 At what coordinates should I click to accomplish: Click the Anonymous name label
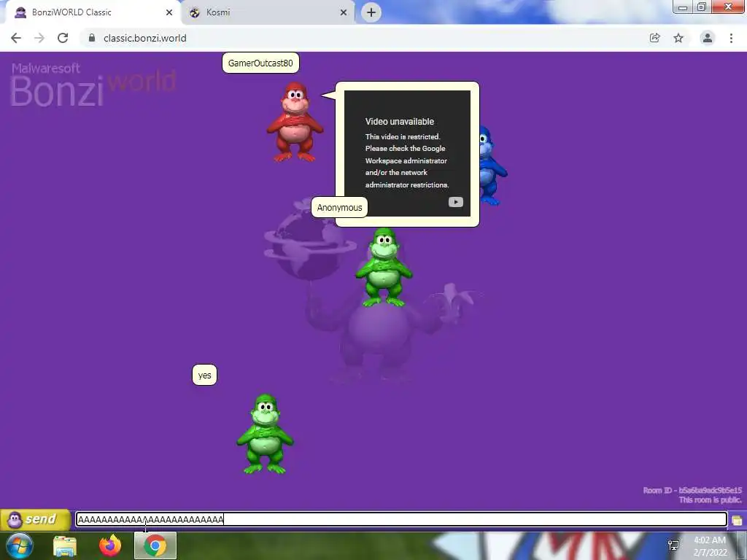[339, 208]
